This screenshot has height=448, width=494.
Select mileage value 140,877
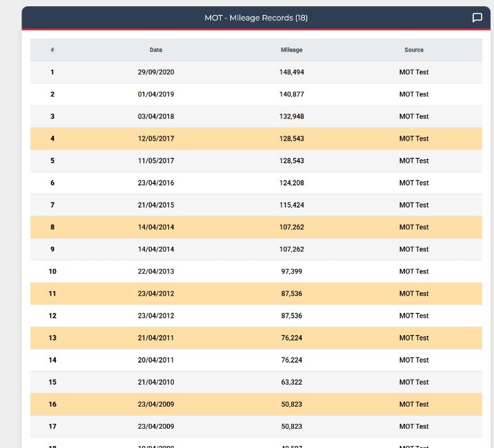point(292,94)
